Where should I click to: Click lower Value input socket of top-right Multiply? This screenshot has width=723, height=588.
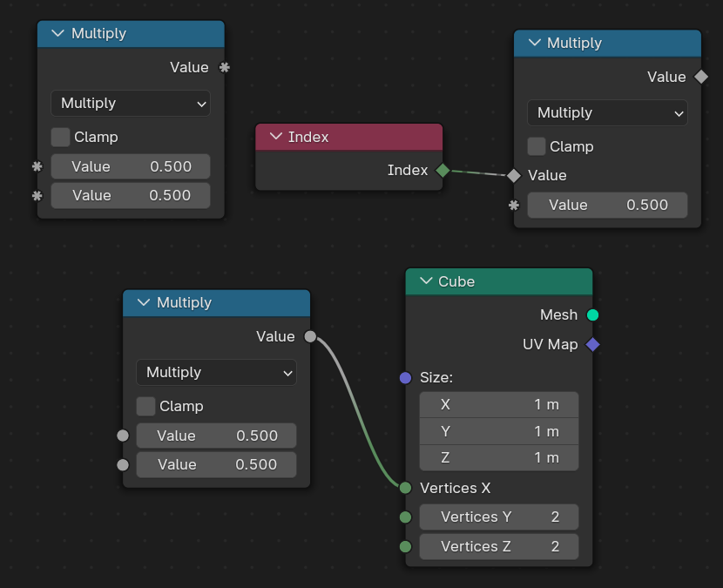[514, 206]
